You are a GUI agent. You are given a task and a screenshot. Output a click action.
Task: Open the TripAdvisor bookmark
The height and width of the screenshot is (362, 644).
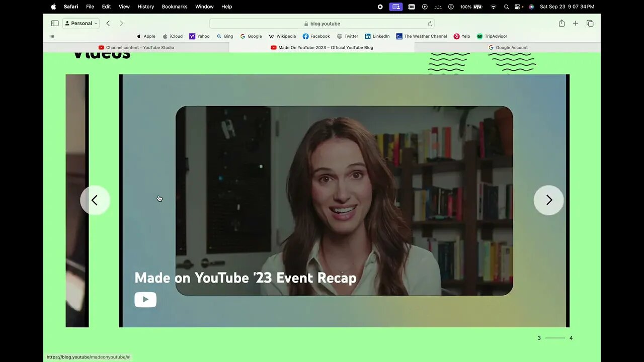(x=492, y=36)
